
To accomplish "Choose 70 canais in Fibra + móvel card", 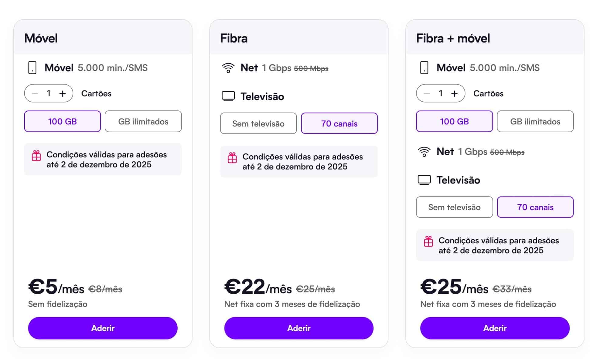I will coord(535,207).
